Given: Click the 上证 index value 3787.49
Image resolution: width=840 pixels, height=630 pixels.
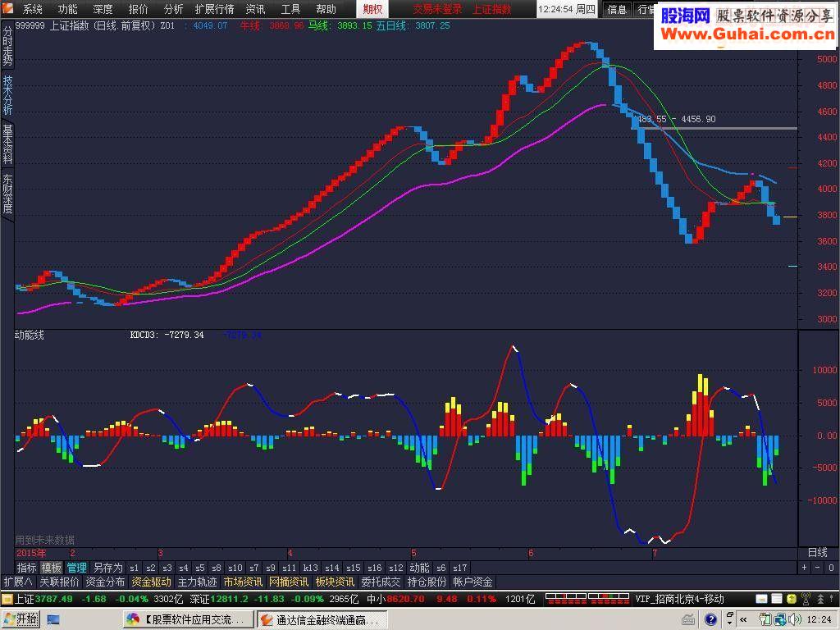Looking at the screenshot, I should 53,599.
